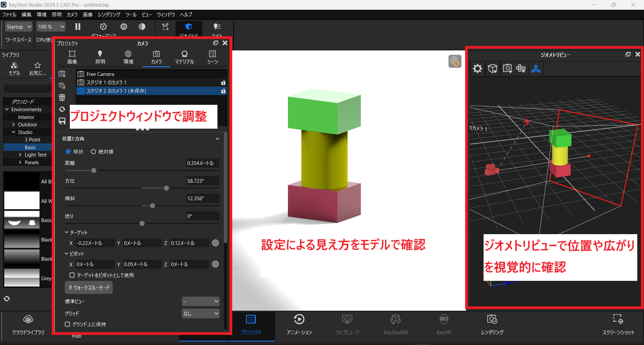Select the 絶対値 radio button
Image resolution: width=644 pixels, height=345 pixels.
[93, 152]
